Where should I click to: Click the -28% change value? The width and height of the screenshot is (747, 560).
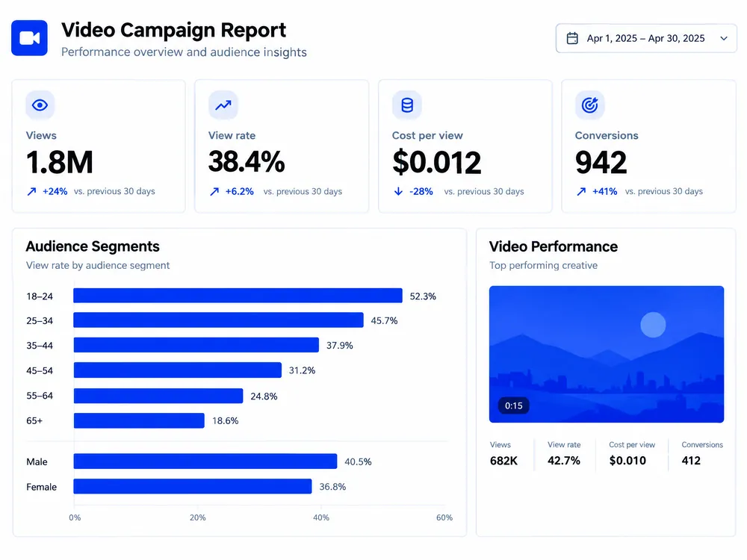click(421, 191)
